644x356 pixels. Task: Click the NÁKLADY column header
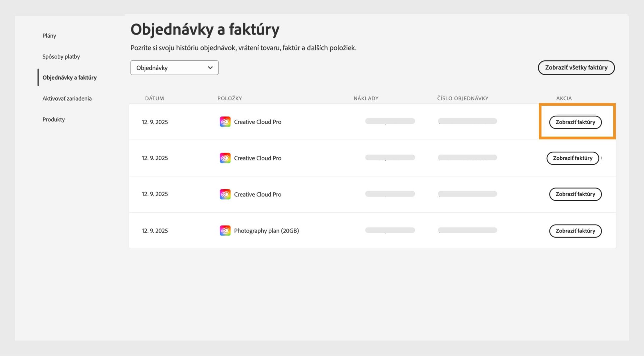[366, 98]
